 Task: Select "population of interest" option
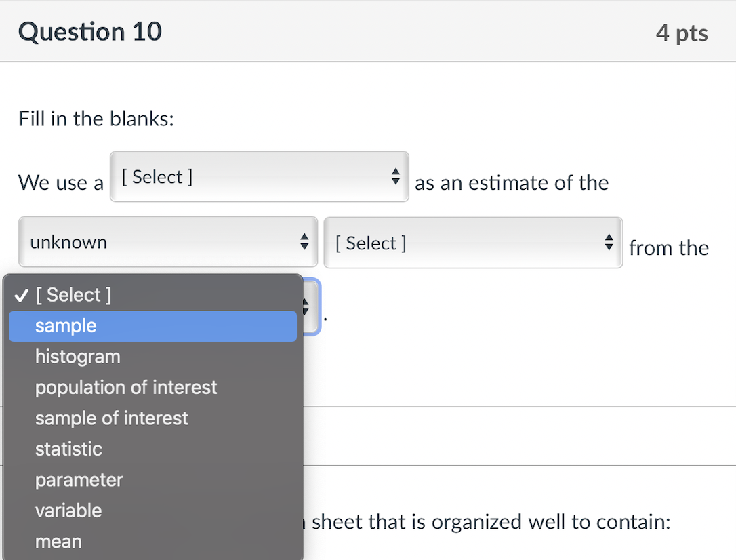click(x=126, y=387)
